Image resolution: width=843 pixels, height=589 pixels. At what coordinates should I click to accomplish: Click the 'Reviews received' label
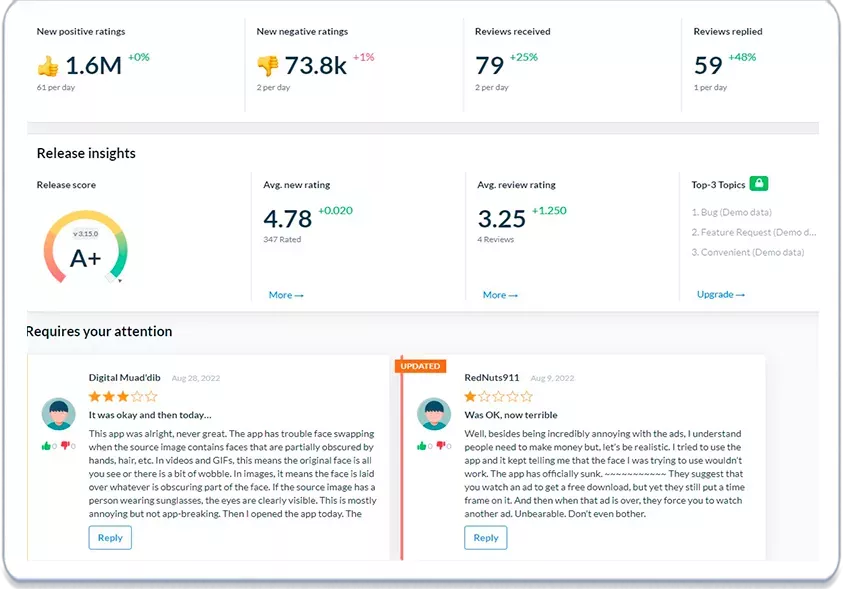click(x=513, y=32)
